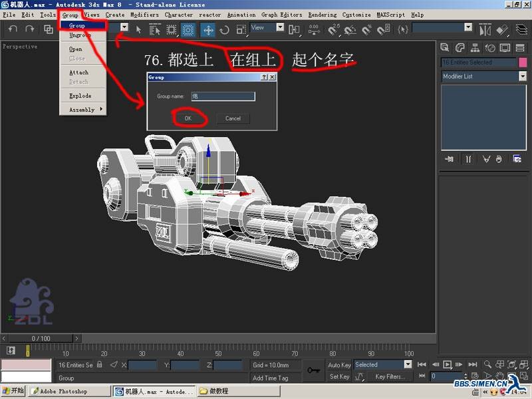This screenshot has width=532, height=399.
Task: Switch to the Motion command panel tab
Action: point(490,48)
